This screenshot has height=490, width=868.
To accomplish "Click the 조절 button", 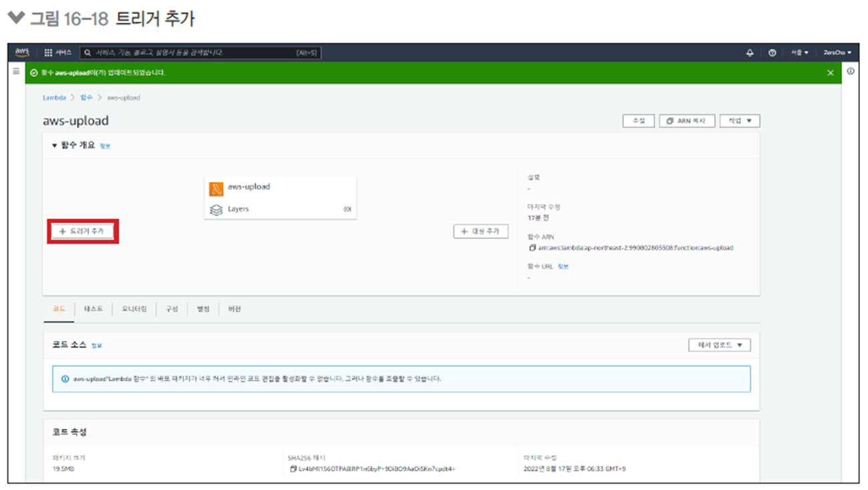I will pyautogui.click(x=638, y=121).
